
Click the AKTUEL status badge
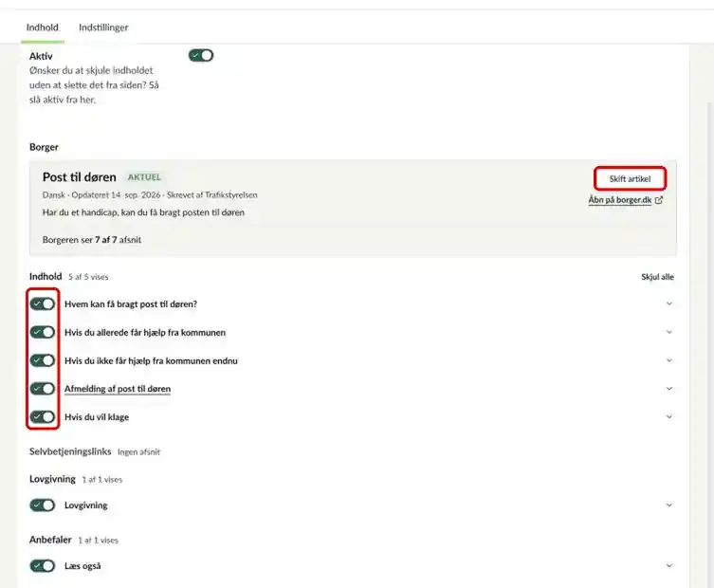tap(144, 176)
